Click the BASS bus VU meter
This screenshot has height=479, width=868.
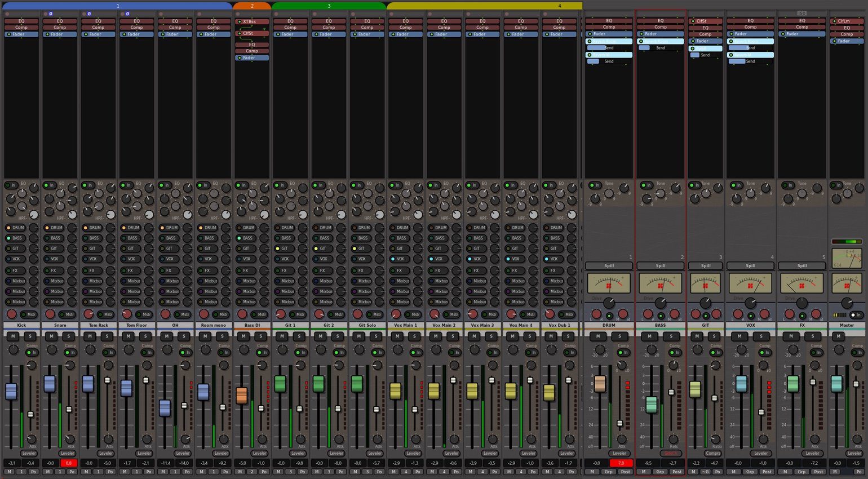pos(661,283)
